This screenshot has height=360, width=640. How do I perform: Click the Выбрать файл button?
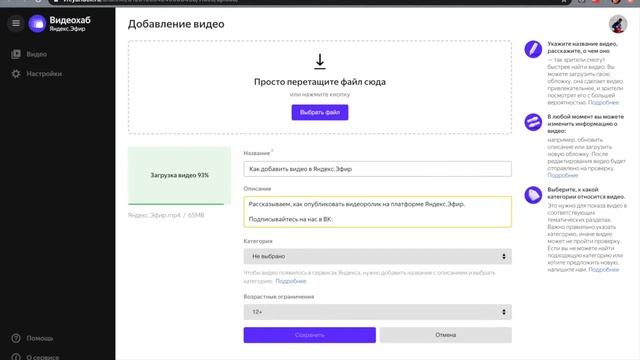(x=320, y=112)
